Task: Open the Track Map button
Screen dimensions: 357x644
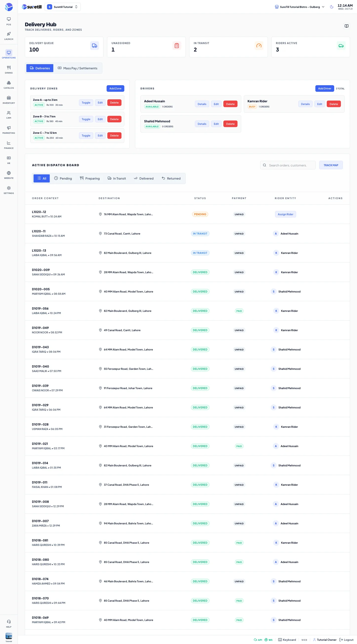Action: (331, 165)
